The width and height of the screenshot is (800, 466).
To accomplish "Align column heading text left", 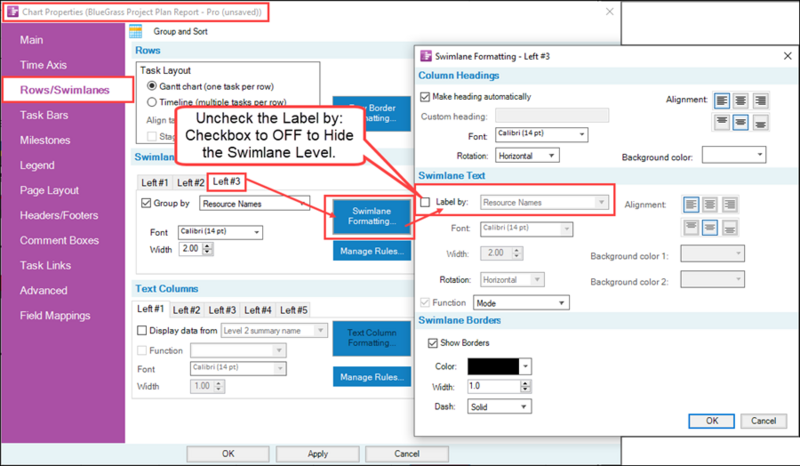I will click(x=721, y=101).
